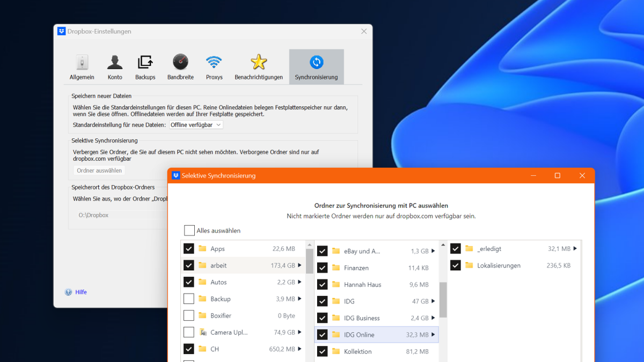Click the eBay und A... folder icon
644x362 pixels.
(336, 250)
